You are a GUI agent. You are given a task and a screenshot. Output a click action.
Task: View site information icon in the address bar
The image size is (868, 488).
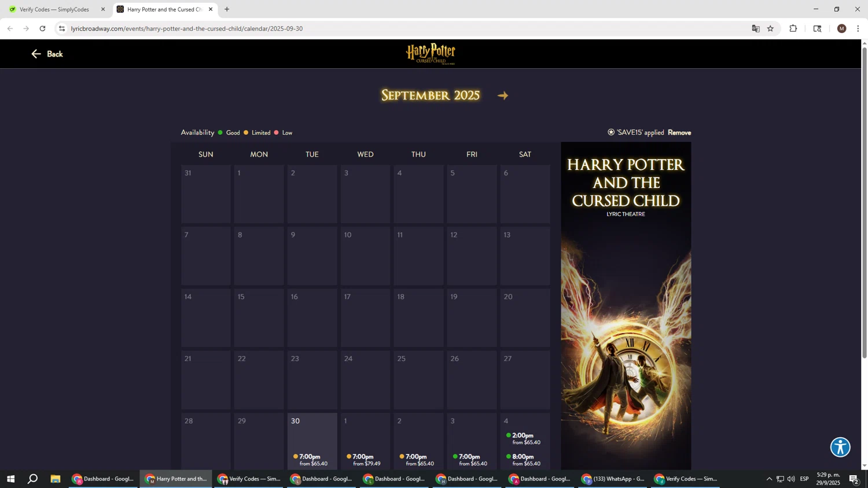(x=62, y=28)
